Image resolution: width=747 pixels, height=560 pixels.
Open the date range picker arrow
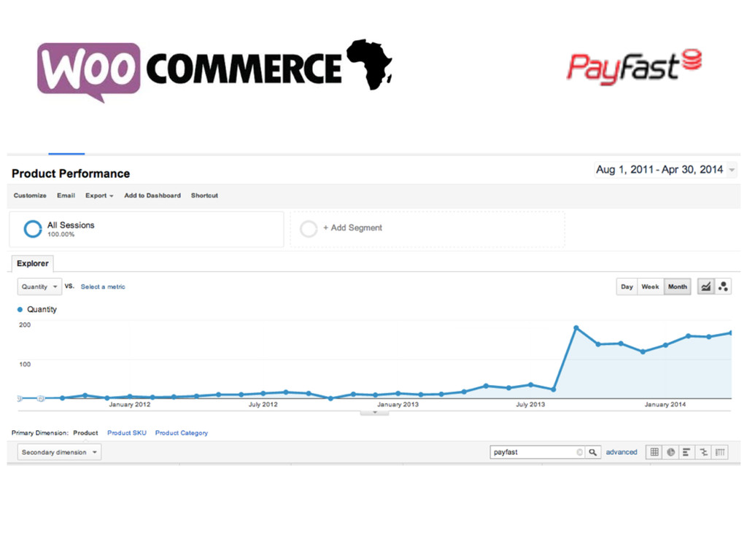[732, 170]
